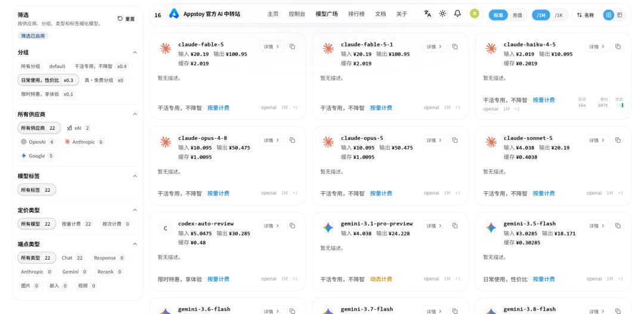Copy the claude-fable-5 model name
This screenshot has width=644, height=314.
click(292, 47)
